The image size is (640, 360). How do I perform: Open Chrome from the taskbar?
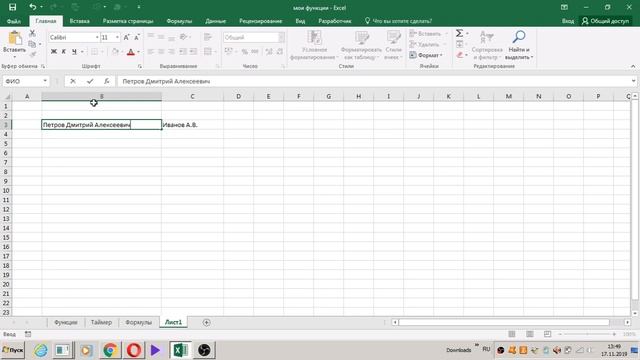click(110, 350)
